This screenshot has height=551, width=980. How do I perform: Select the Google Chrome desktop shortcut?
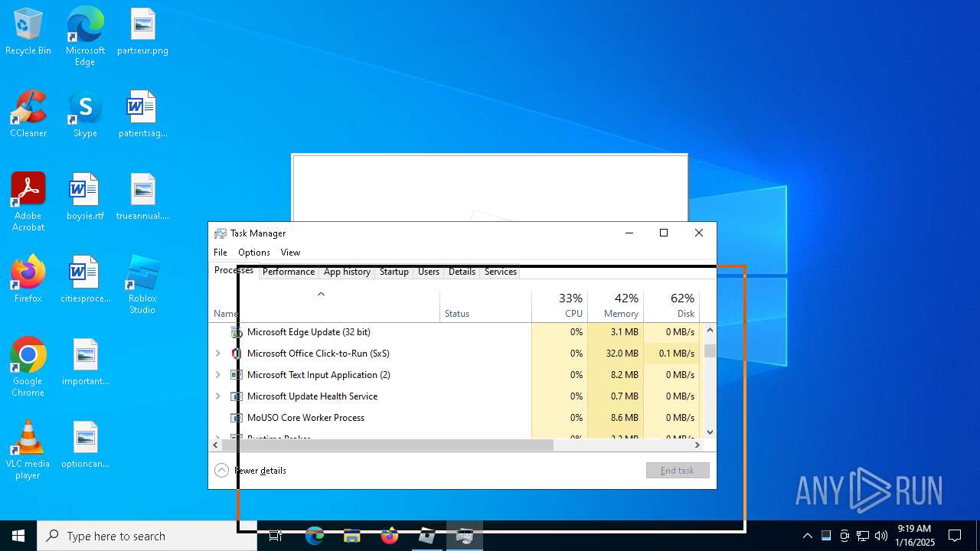coord(28,367)
